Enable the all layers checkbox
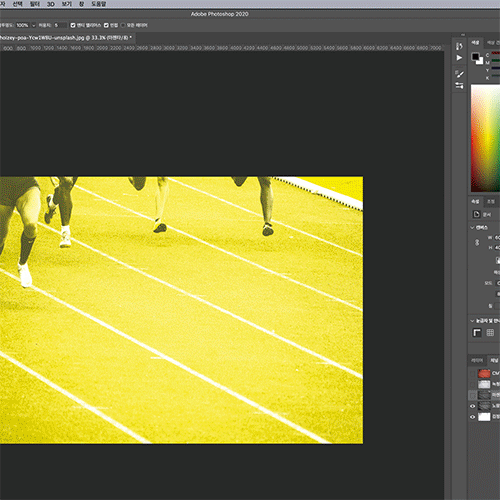Screen dimensions: 500x500 pos(123,25)
